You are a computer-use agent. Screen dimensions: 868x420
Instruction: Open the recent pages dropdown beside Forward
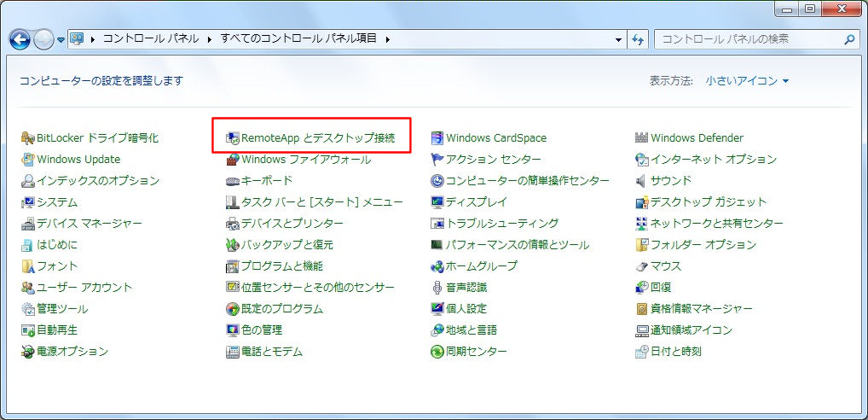(61, 40)
